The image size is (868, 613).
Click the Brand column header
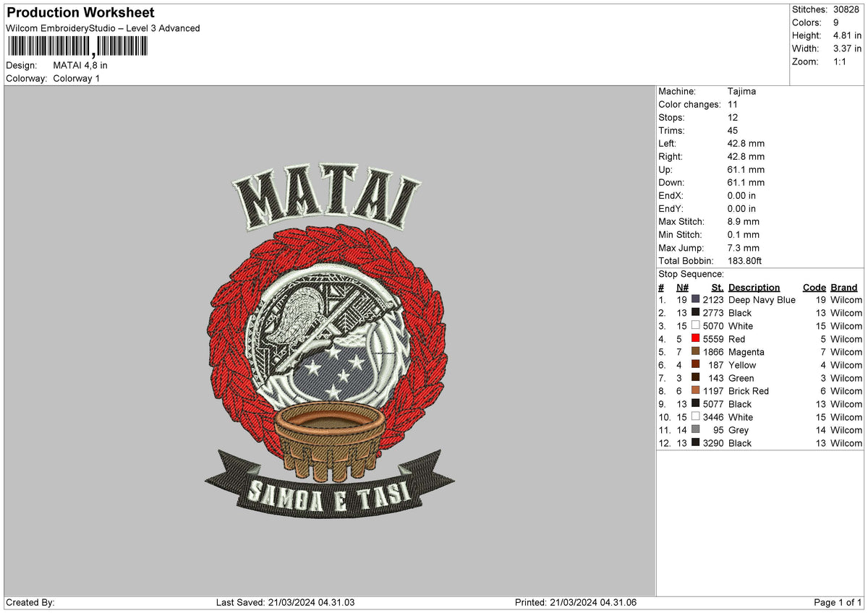843,287
